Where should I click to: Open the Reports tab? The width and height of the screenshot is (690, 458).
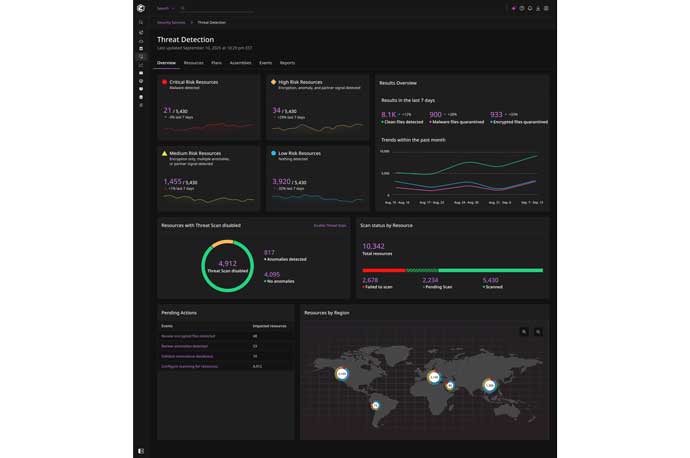[287, 63]
